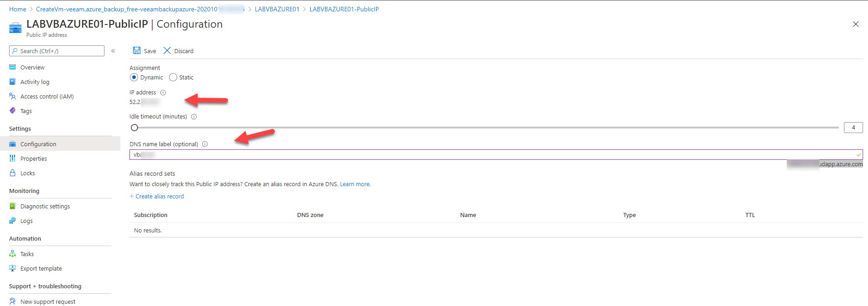Click the DNS name label info icon
This screenshot has width=868, height=306.
point(205,144)
